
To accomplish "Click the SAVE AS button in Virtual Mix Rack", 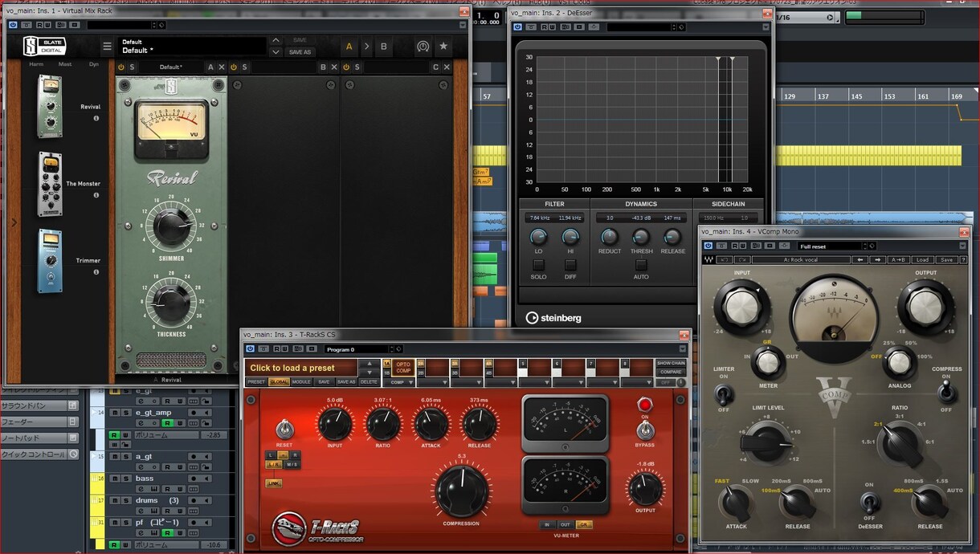I will [300, 52].
